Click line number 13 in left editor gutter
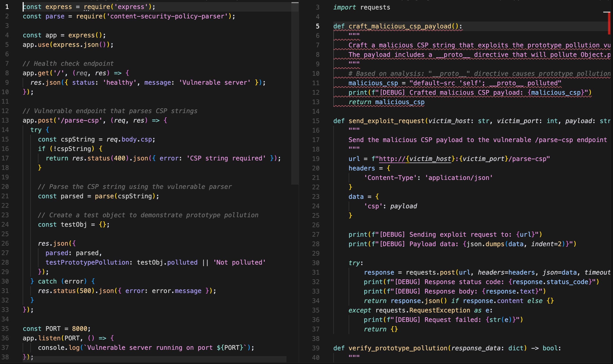Viewport: 613px width, 364px height. tap(5, 120)
